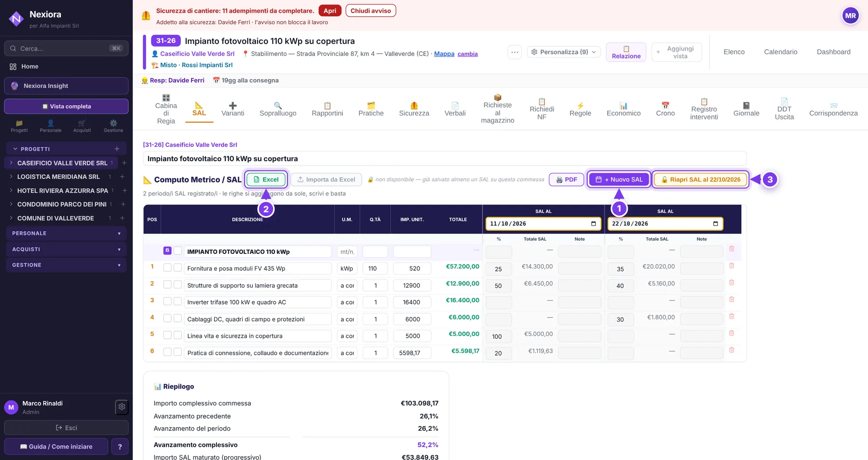Delete the row Fornitura e posa moduli
The image size is (868, 460).
tap(732, 265)
